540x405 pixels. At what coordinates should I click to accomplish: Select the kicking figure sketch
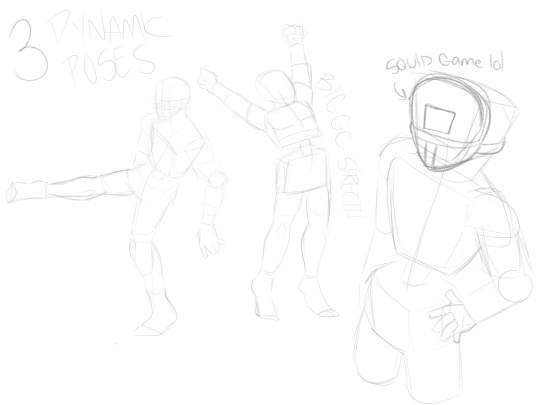[117, 207]
